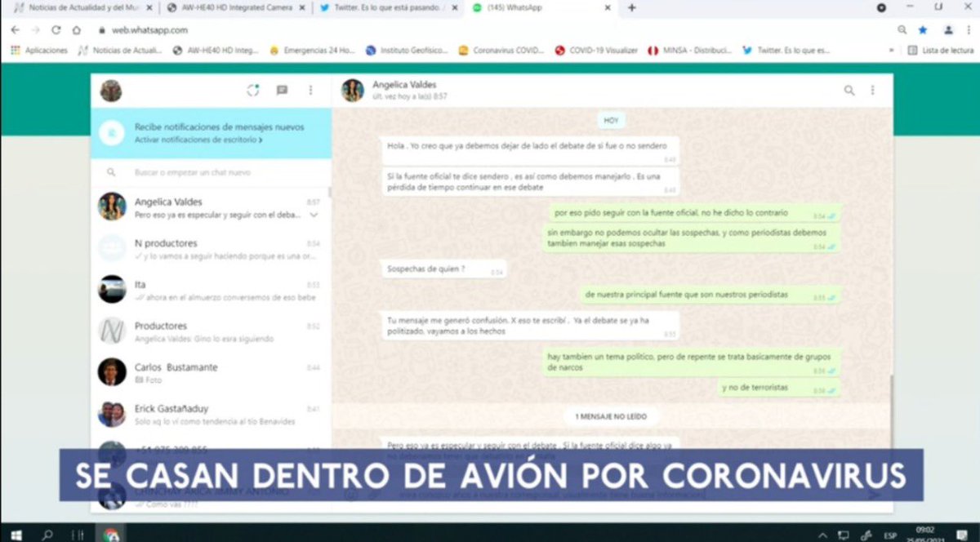
Task: Open Chrome zoom magnifier in address bar
Action: pos(902,29)
